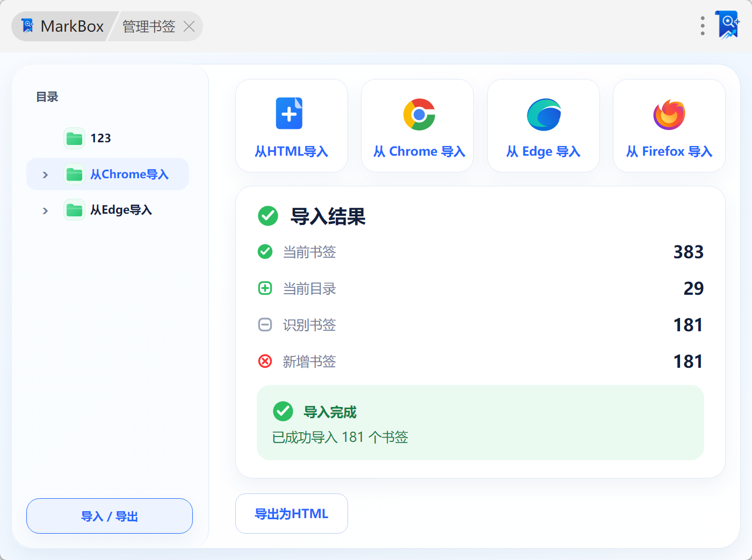
Task: Click the folder icon beside 从Edge导入
Action: tap(74, 210)
